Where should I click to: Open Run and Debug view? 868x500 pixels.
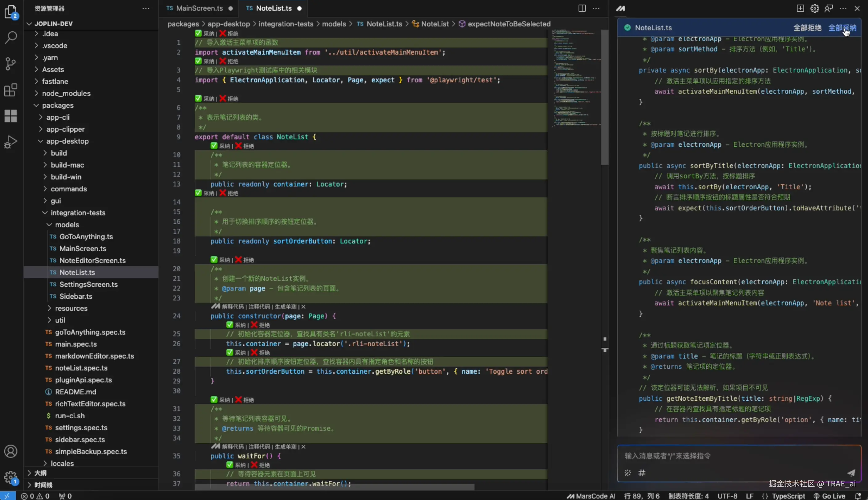coord(11,142)
